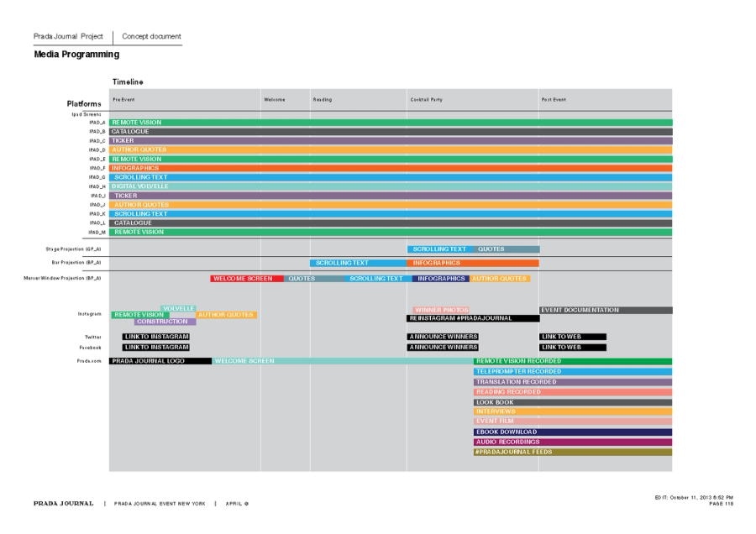756x534 pixels.
Task: Click the IPAD_C Ticker bar
Action: point(391,141)
